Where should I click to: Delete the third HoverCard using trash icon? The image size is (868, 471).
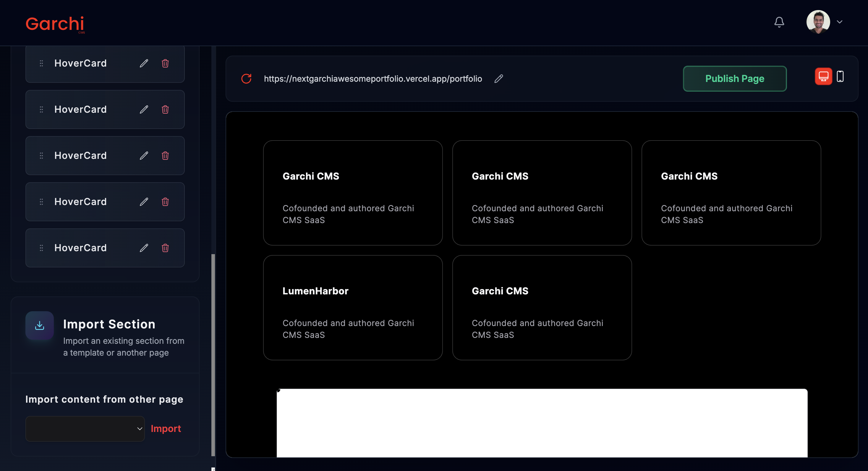(x=165, y=156)
